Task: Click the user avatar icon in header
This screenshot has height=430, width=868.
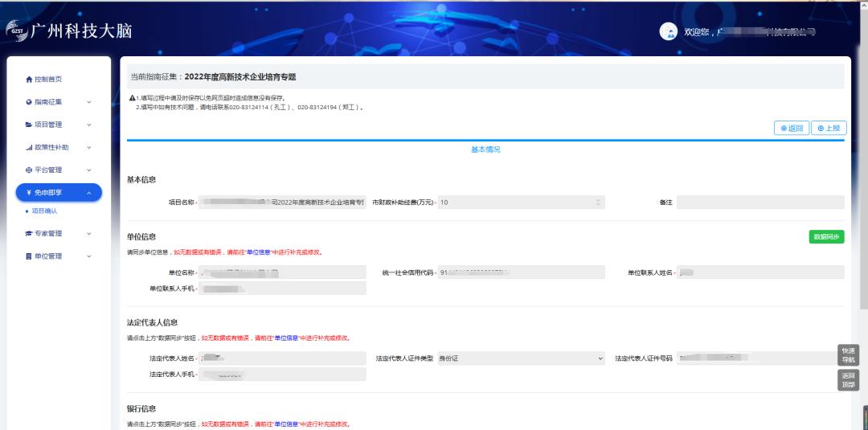Action: (667, 31)
